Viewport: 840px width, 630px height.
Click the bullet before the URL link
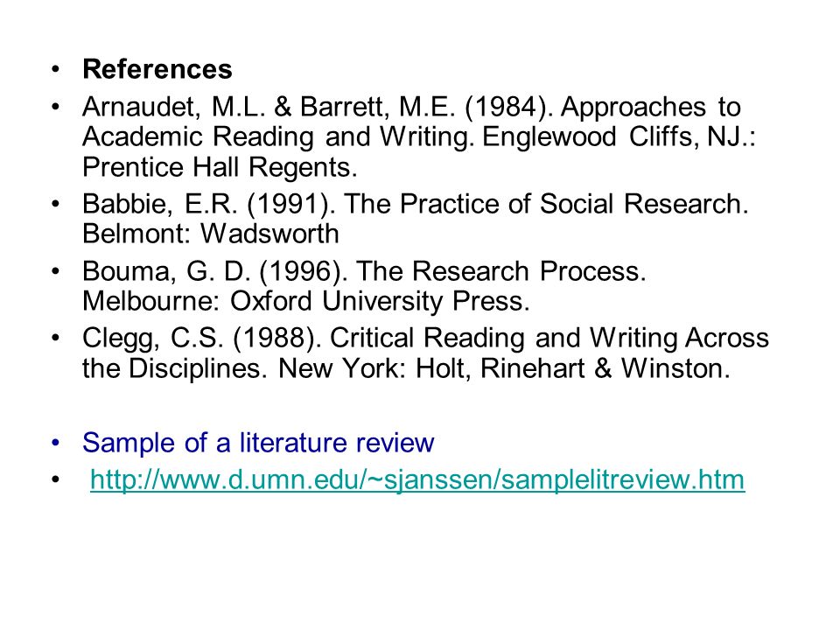pyautogui.click(x=55, y=479)
